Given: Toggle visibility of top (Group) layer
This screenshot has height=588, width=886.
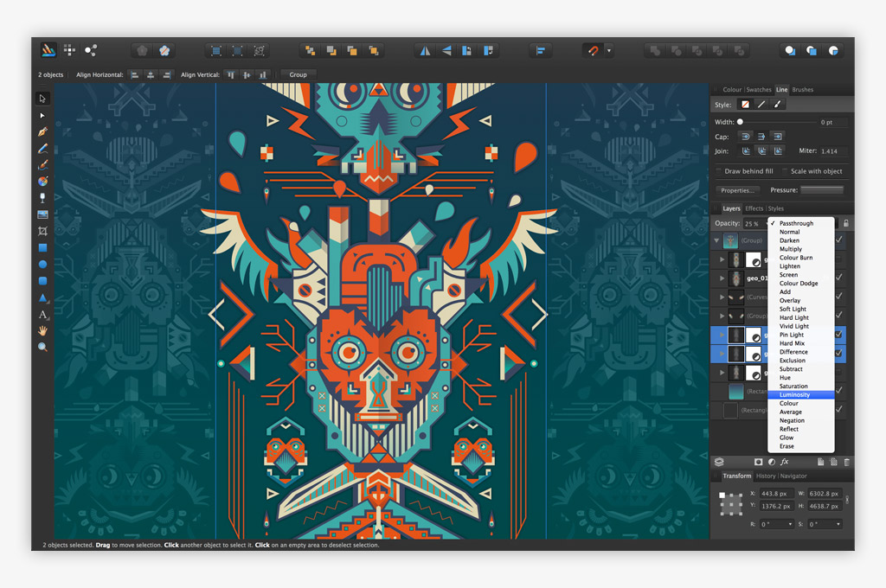Looking at the screenshot, I should click(x=839, y=240).
